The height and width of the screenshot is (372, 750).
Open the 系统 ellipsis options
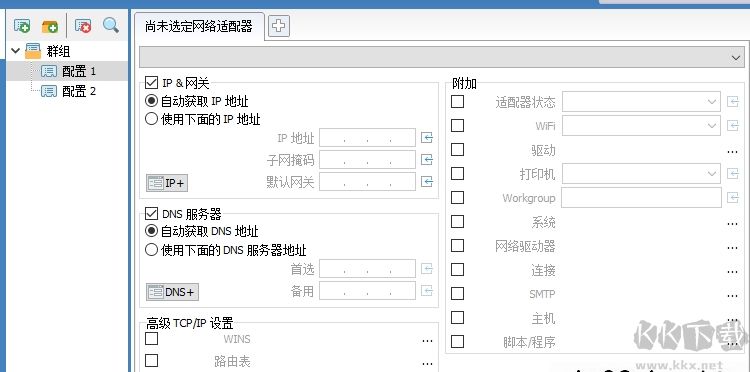coord(732,224)
